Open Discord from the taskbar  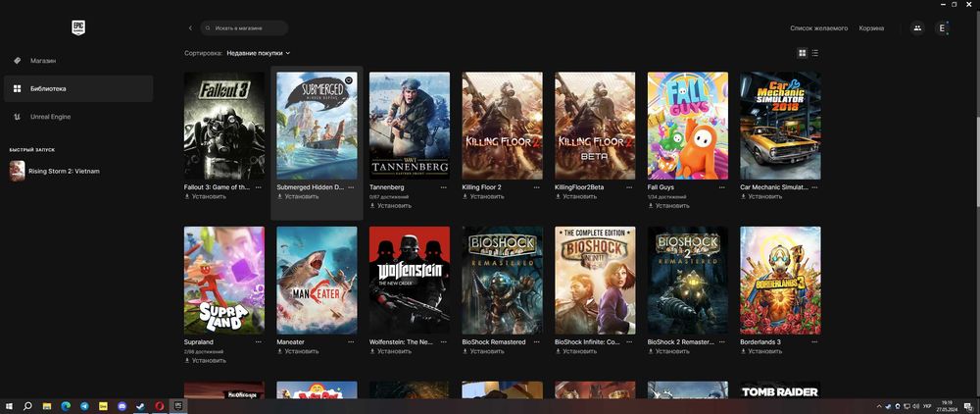(122, 406)
